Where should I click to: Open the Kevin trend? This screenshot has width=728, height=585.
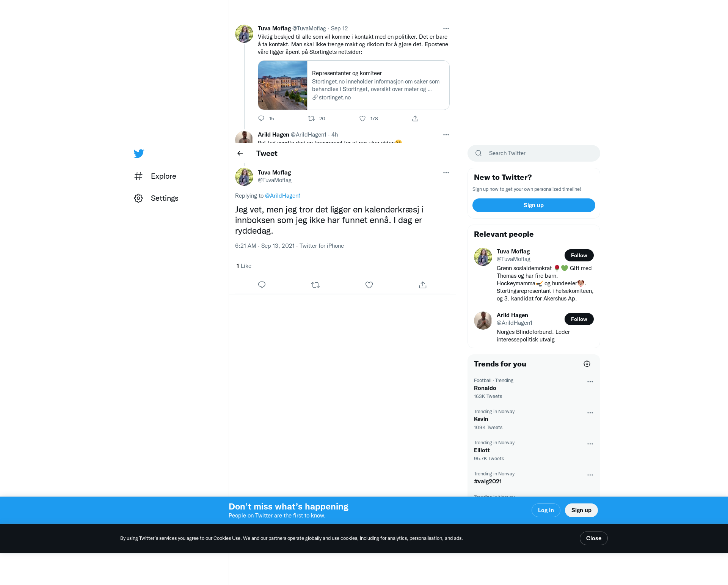click(x=533, y=419)
